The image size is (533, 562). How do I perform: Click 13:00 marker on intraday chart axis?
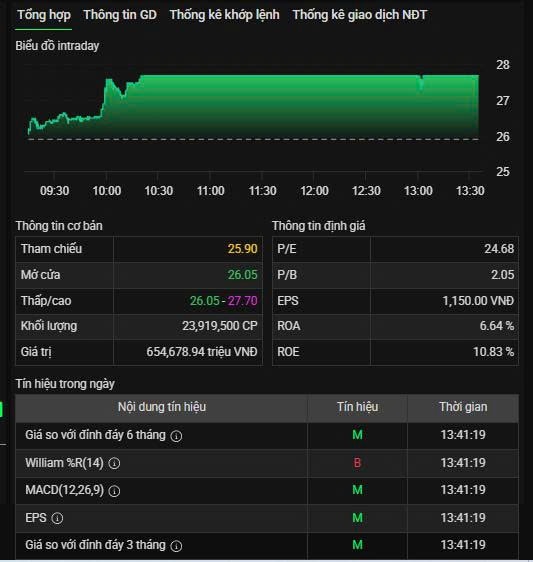[418, 191]
